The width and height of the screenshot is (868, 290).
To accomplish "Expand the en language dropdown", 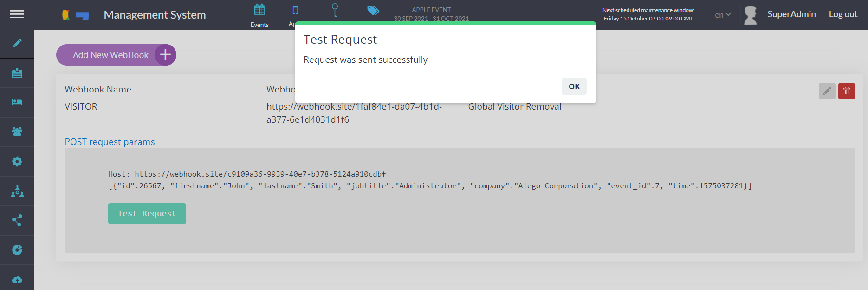I will [x=723, y=15].
